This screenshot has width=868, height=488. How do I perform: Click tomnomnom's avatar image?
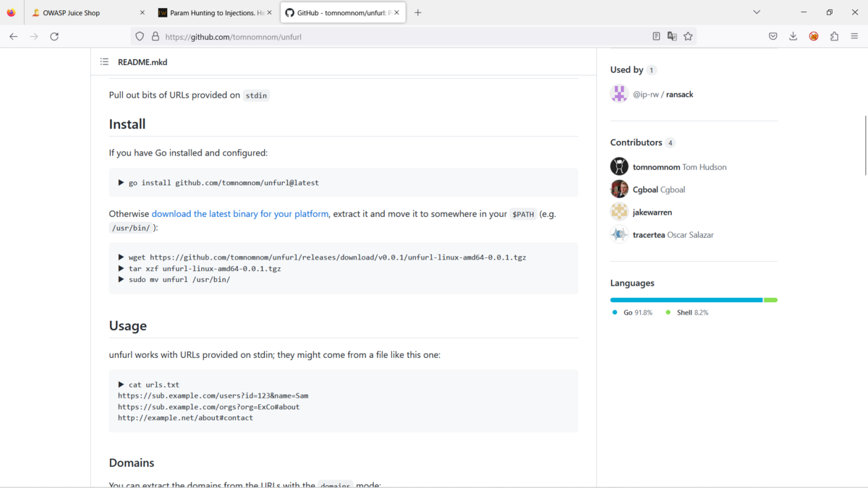[x=619, y=166]
